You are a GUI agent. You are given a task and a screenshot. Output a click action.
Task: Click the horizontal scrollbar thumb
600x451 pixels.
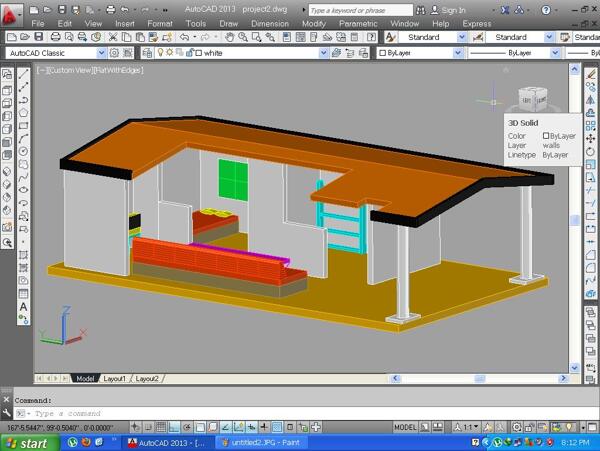coord(480,378)
